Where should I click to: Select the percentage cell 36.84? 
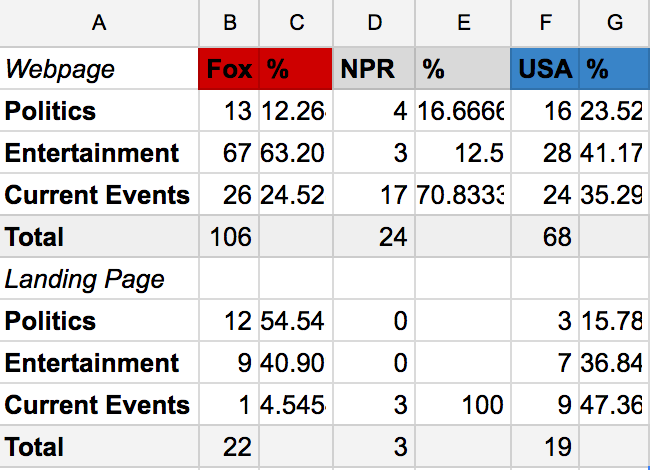(615, 363)
